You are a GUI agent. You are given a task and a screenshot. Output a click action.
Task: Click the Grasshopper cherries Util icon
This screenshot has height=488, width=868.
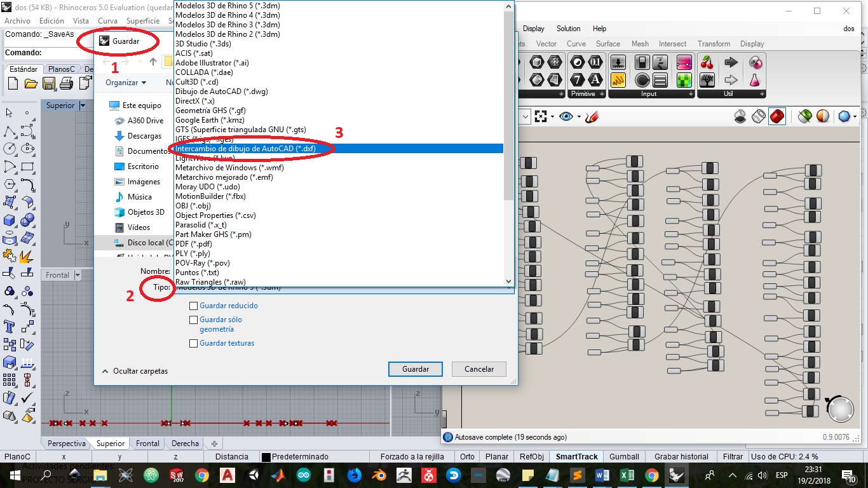pyautogui.click(x=707, y=62)
